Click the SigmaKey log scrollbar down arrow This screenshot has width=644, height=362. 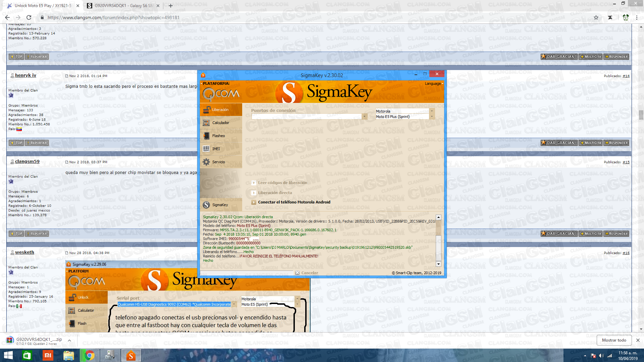[438, 264]
